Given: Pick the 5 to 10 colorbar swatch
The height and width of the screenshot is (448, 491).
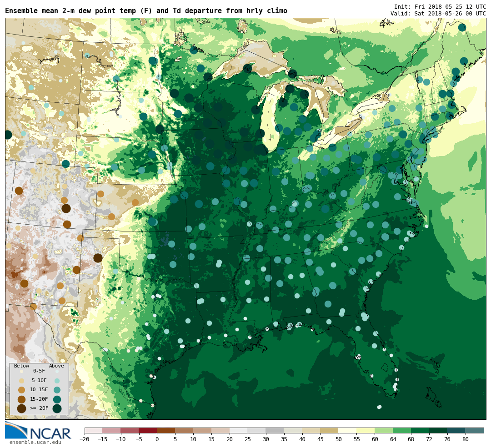Looking at the screenshot, I should [185, 430].
